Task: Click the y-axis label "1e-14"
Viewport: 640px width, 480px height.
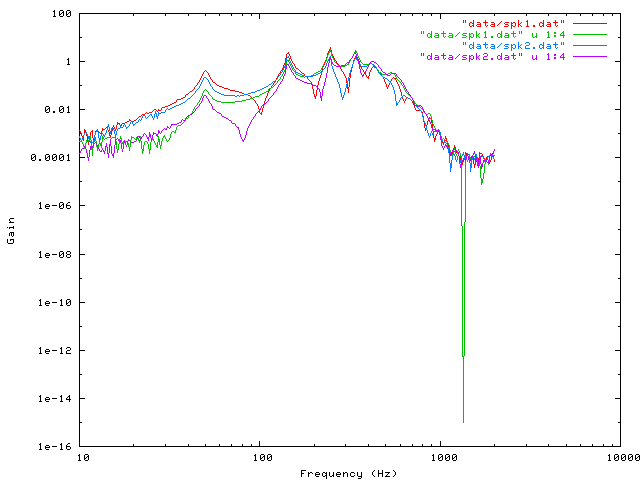Action: pyautogui.click(x=55, y=399)
